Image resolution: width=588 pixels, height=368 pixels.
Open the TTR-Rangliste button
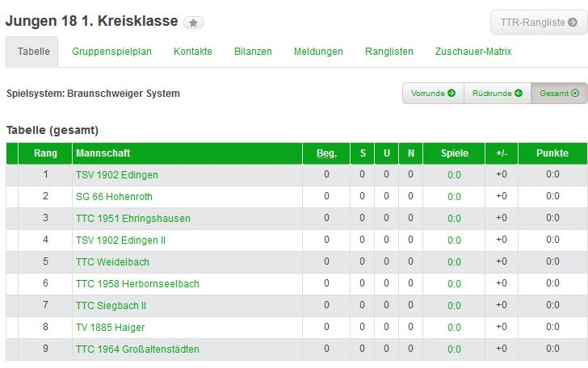tap(539, 23)
